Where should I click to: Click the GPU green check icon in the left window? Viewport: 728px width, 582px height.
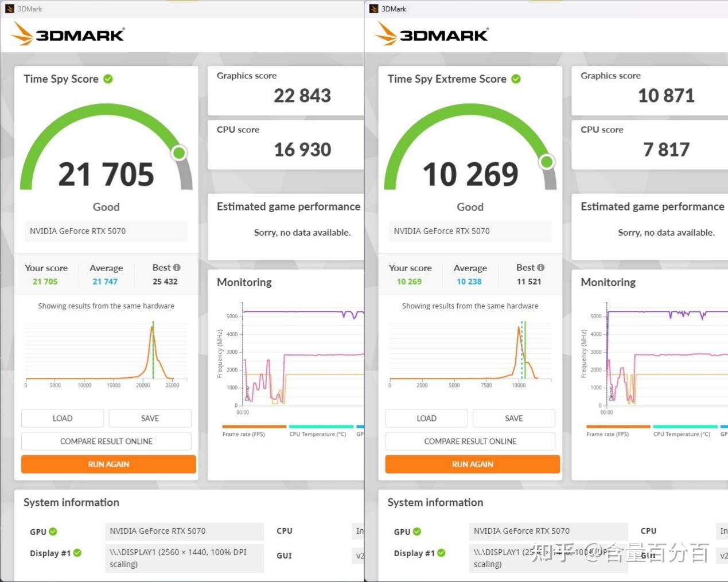click(53, 532)
